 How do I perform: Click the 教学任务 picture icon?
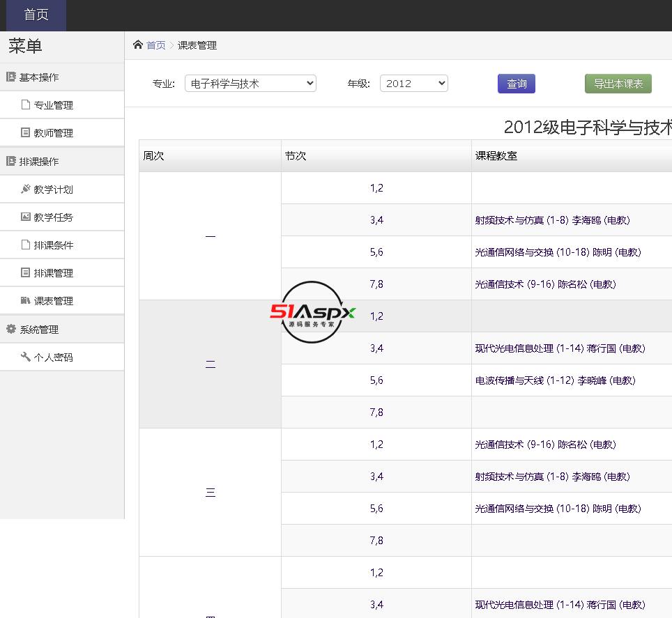point(26,217)
